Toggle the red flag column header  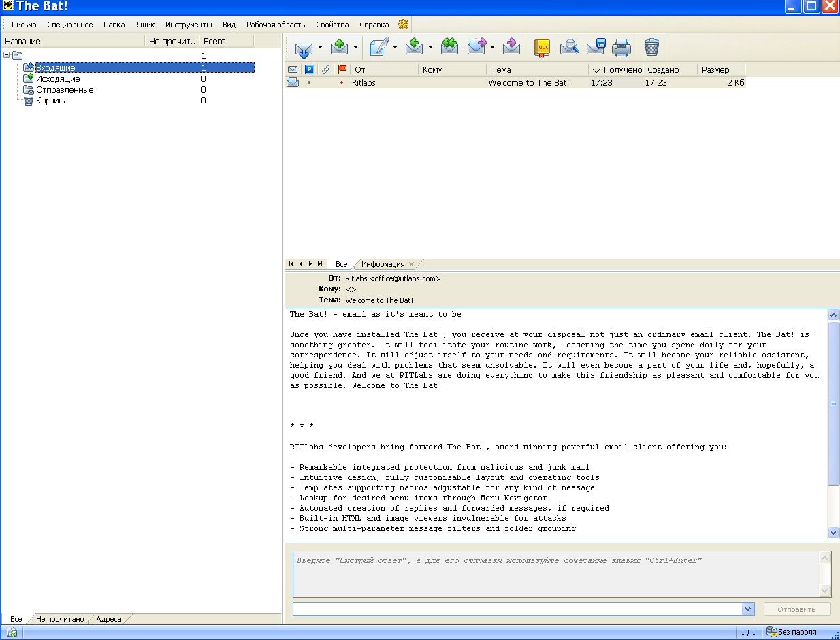[342, 69]
